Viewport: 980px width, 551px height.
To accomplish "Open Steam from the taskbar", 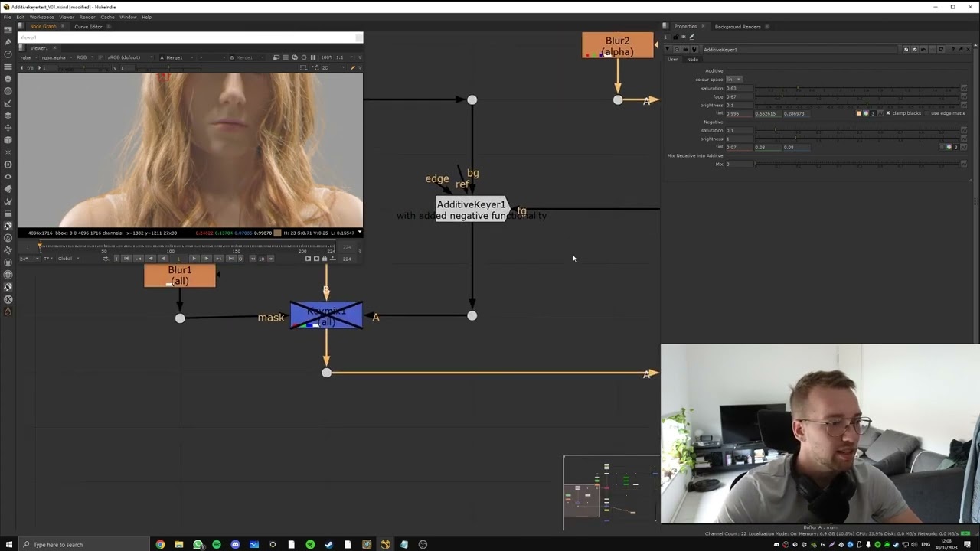I will [328, 544].
